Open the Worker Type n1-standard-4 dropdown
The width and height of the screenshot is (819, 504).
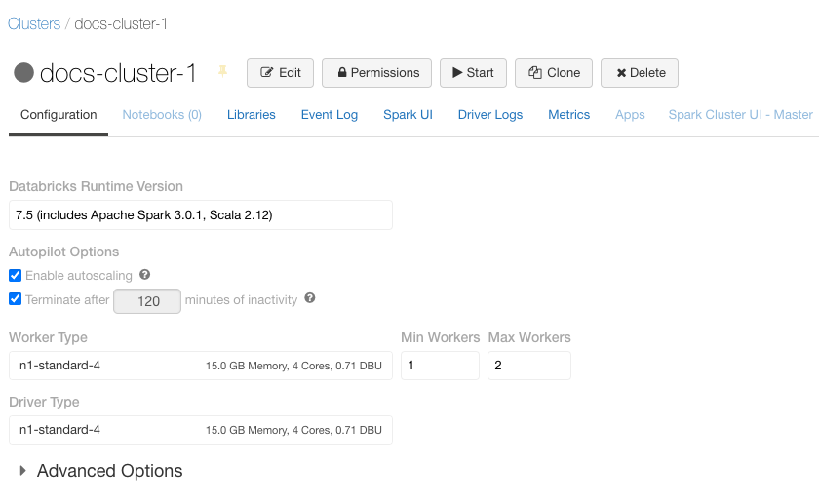[200, 366]
